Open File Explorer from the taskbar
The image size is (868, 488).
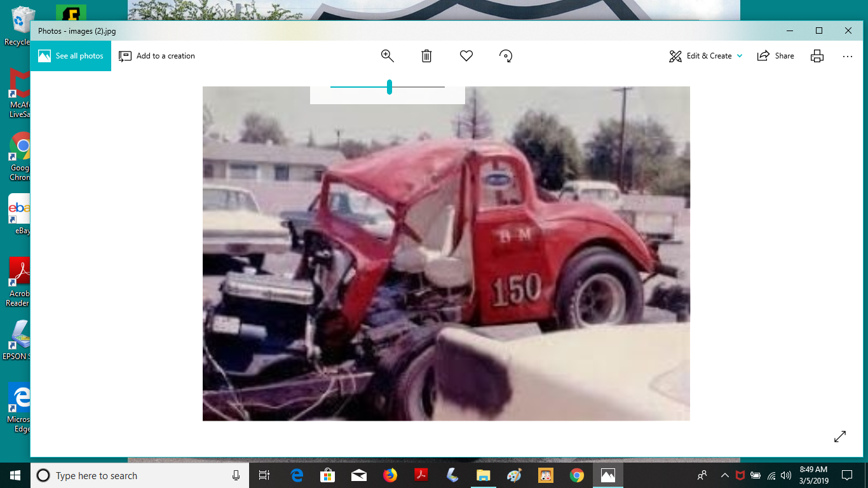pos(484,475)
